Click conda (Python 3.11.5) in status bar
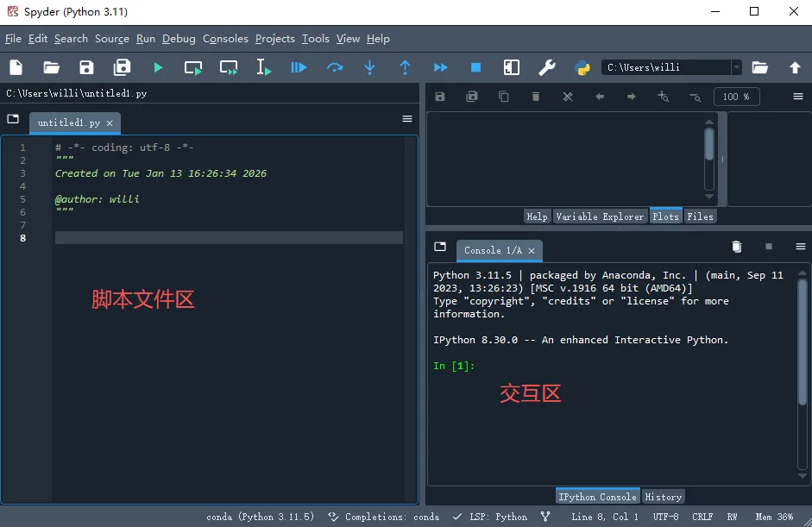The image size is (812, 527). coord(260,517)
